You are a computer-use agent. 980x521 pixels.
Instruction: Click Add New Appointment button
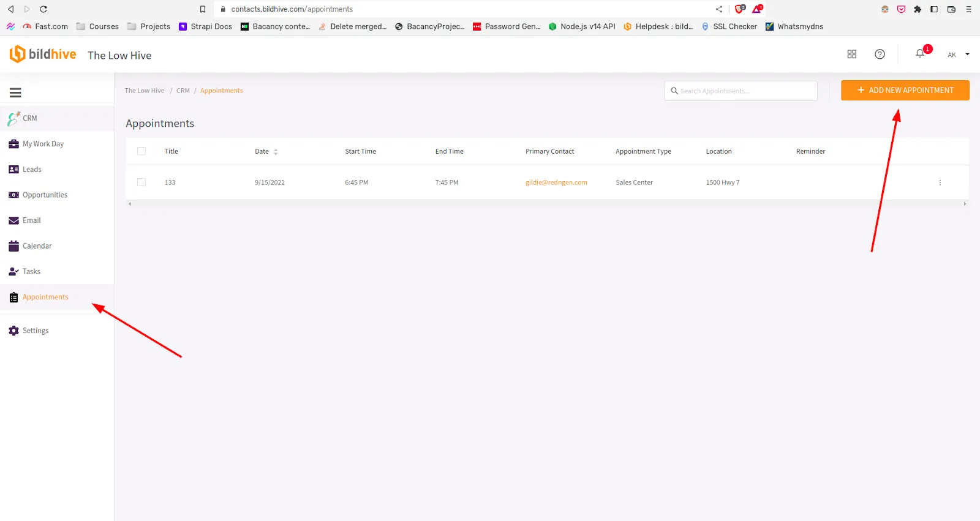905,90
